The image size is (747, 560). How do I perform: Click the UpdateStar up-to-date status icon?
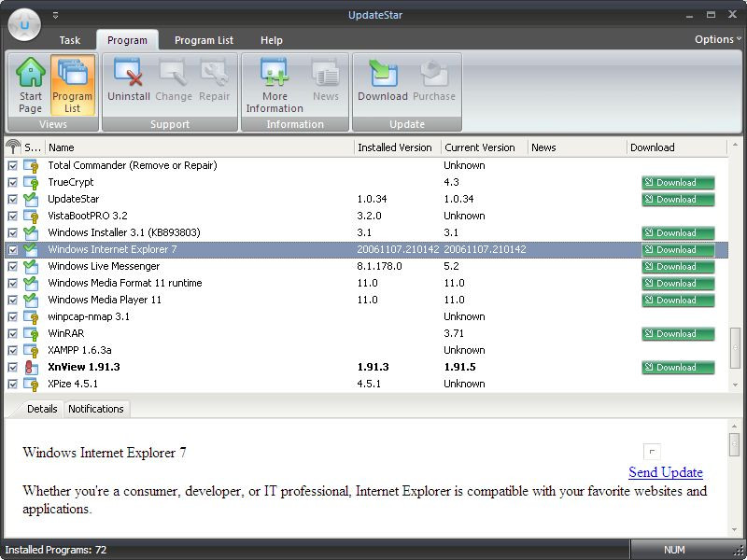(31, 199)
